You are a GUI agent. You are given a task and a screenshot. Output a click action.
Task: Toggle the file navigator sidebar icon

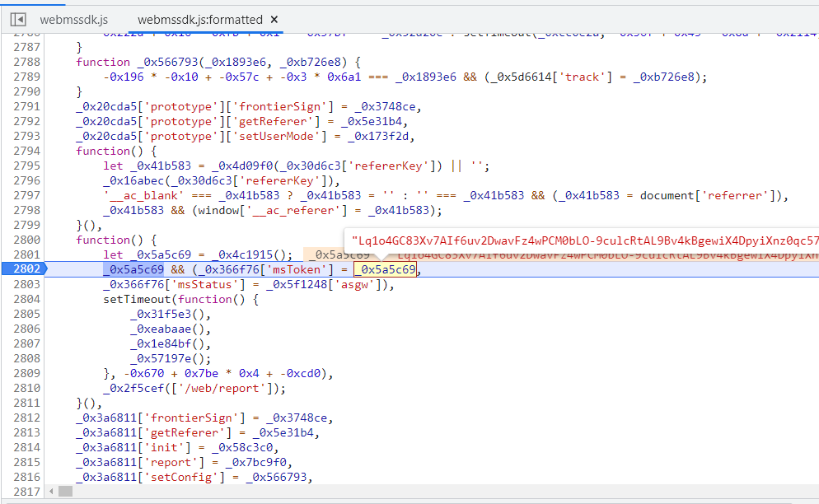(x=18, y=20)
